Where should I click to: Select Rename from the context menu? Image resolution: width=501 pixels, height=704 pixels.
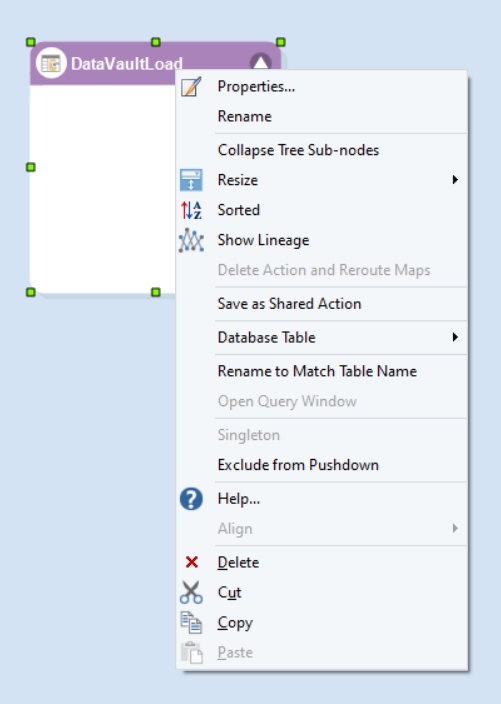[321, 116]
